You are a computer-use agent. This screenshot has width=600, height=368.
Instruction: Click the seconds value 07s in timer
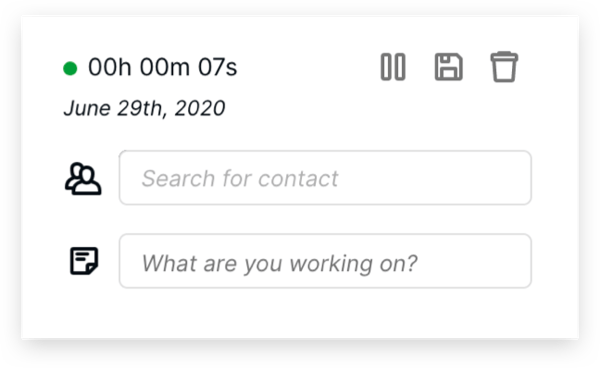(217, 67)
